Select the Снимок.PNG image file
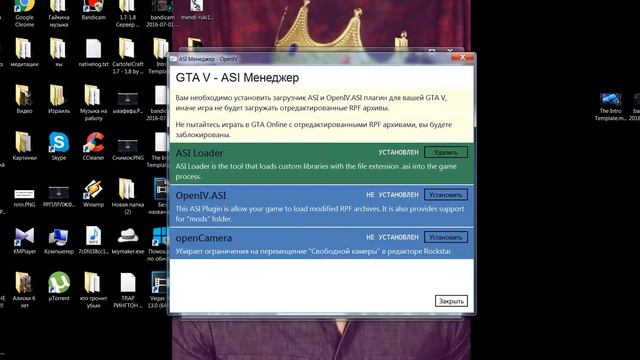The image size is (640, 360). pyautogui.click(x=128, y=149)
